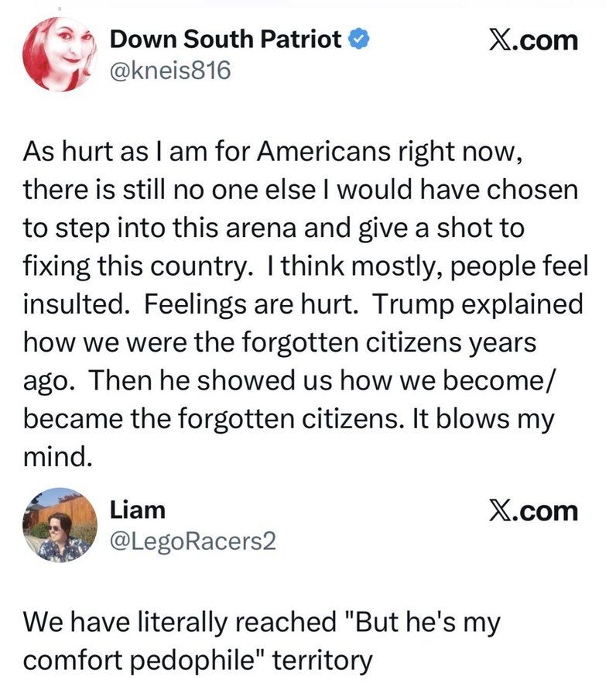Visit the @LegoRacers2 handle
The image size is (616, 697).
tap(193, 541)
